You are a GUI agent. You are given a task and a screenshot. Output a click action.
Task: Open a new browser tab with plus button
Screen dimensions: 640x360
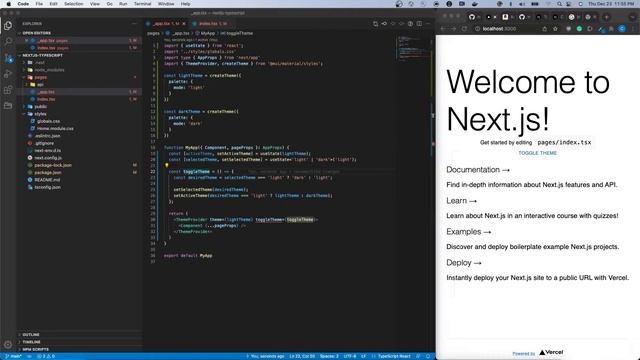607,17
